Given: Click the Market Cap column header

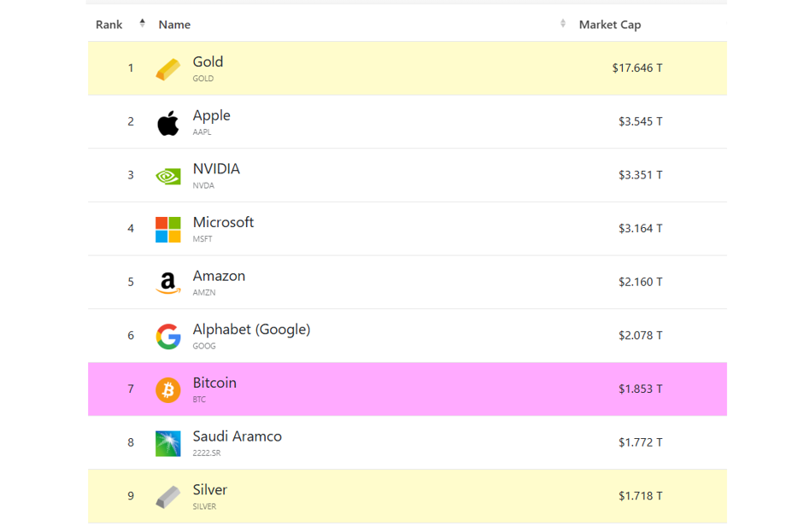Looking at the screenshot, I should pos(609,24).
